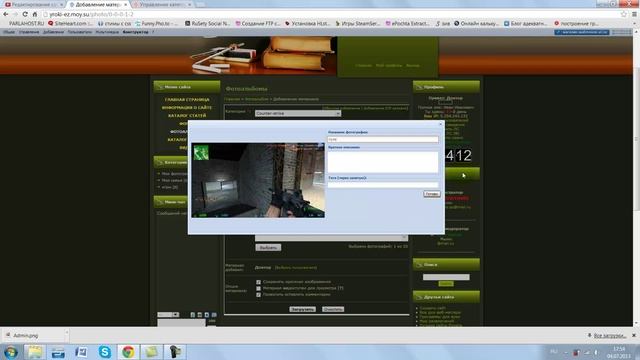
Task: Click the choose user link
Action: pos(296,268)
